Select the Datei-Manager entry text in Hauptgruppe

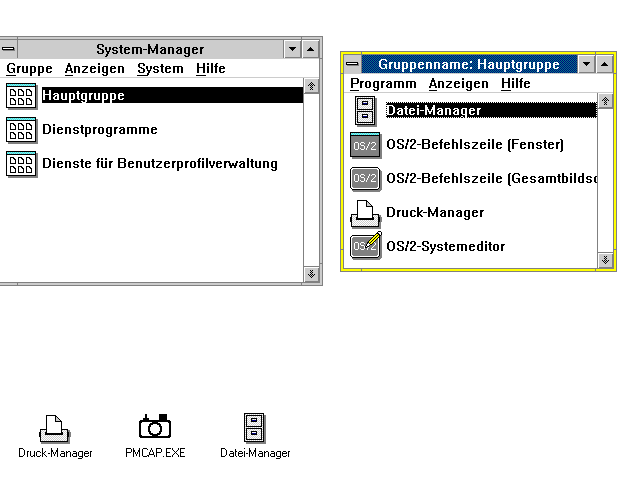(x=434, y=111)
